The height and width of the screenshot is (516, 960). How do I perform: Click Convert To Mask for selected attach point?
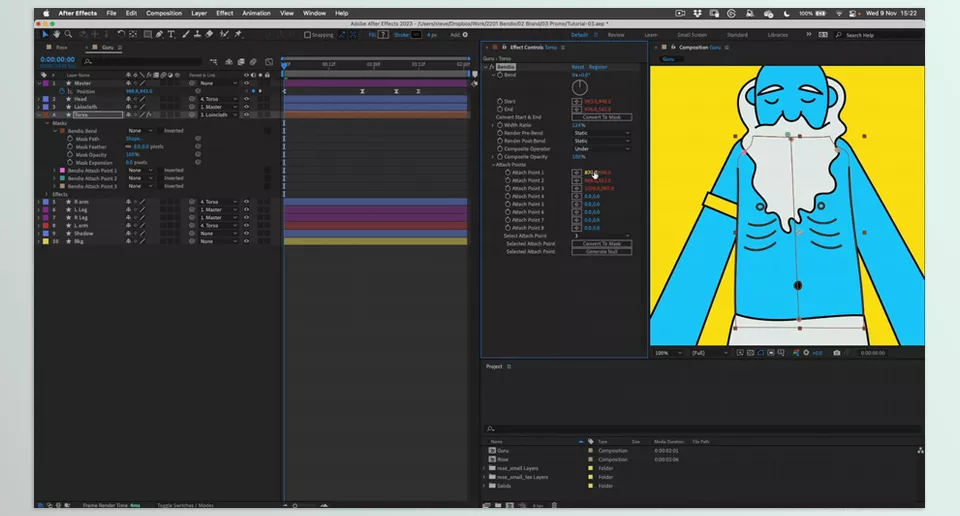(601, 244)
